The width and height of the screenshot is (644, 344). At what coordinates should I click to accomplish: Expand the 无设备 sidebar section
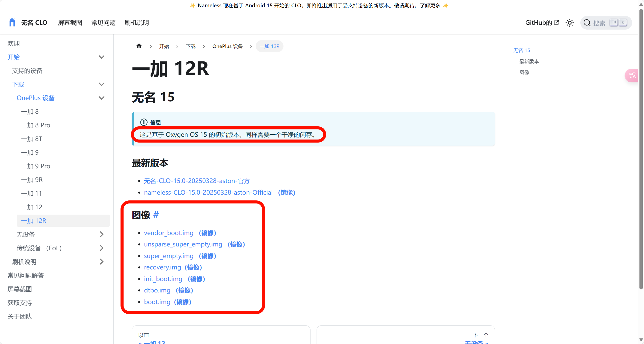point(102,235)
